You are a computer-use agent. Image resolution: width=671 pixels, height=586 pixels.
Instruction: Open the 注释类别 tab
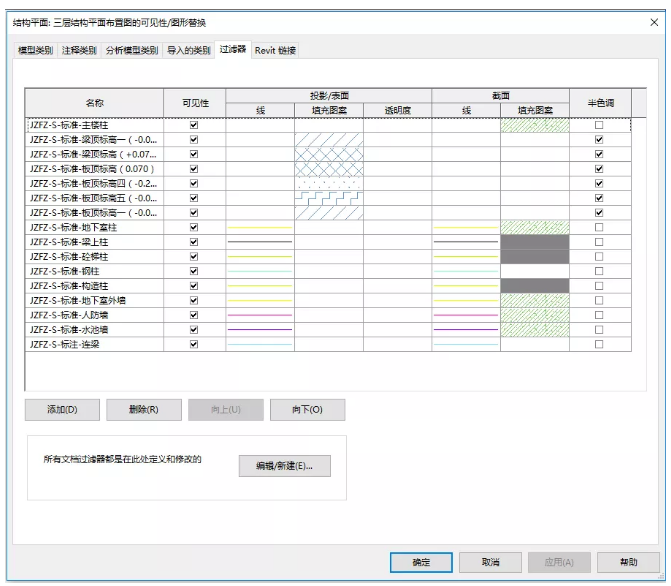(79, 50)
